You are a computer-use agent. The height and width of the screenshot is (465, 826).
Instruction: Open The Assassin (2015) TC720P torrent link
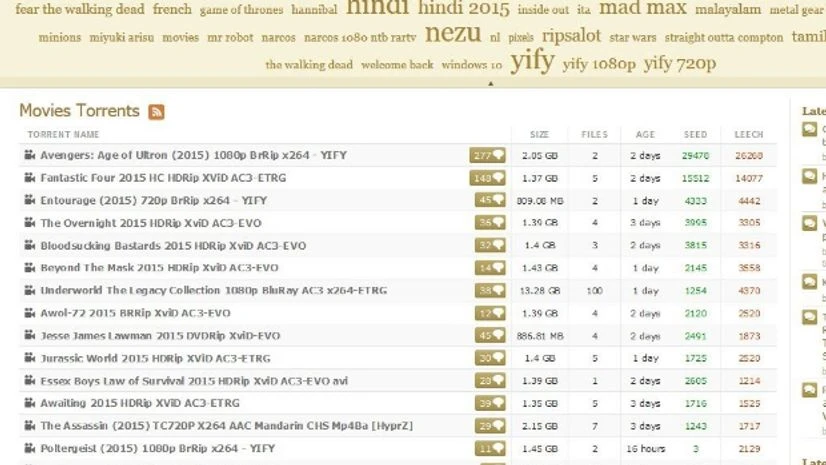point(227,426)
